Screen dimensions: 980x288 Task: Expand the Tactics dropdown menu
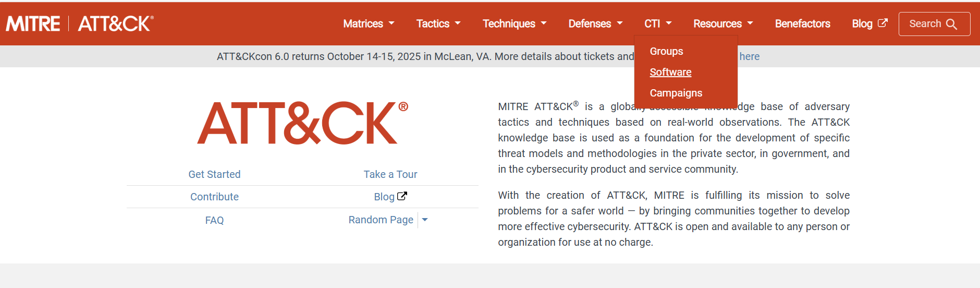click(x=438, y=24)
